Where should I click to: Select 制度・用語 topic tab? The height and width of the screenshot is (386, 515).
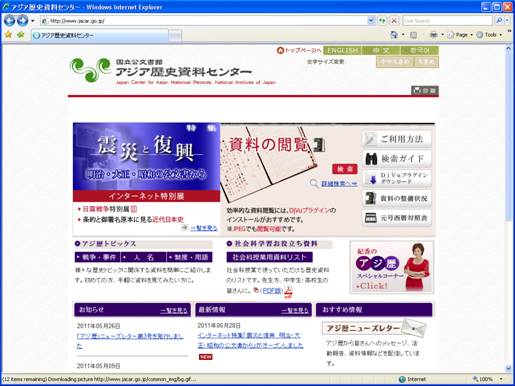pos(189,257)
